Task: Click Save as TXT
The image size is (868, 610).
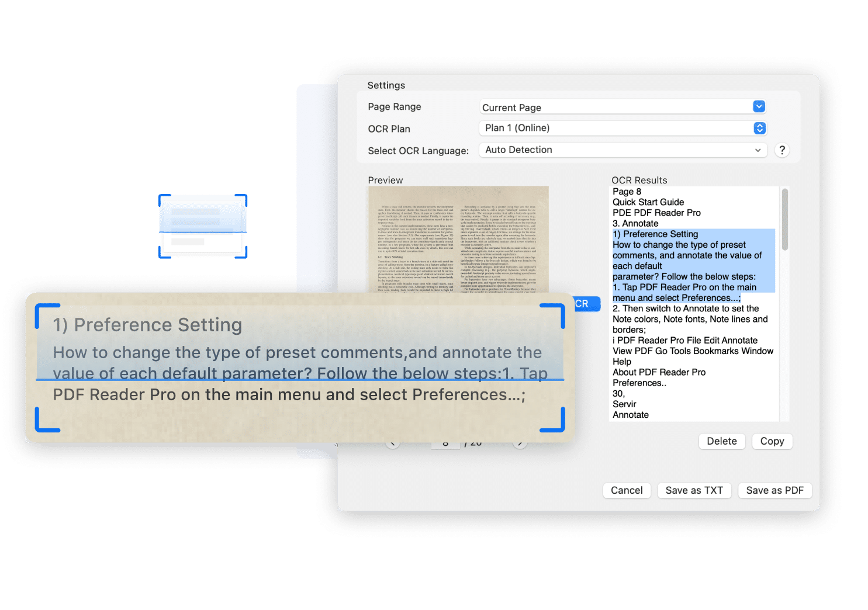Action: coord(694,490)
